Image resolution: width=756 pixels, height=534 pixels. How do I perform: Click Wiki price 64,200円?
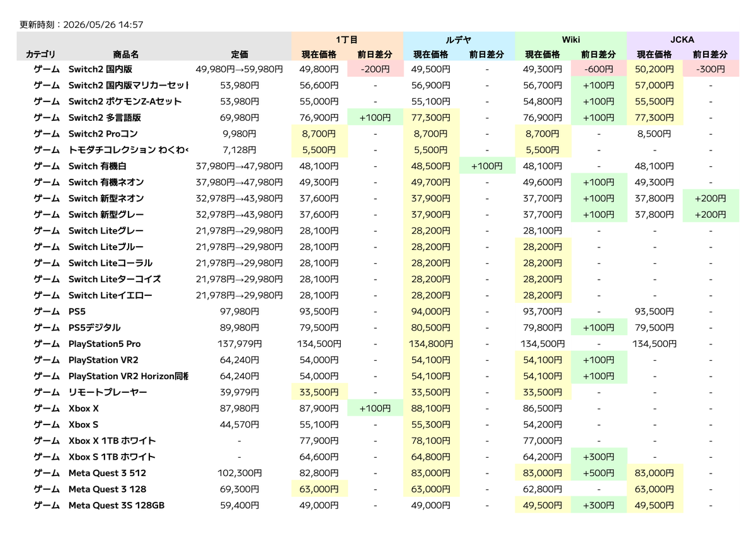[542, 457]
